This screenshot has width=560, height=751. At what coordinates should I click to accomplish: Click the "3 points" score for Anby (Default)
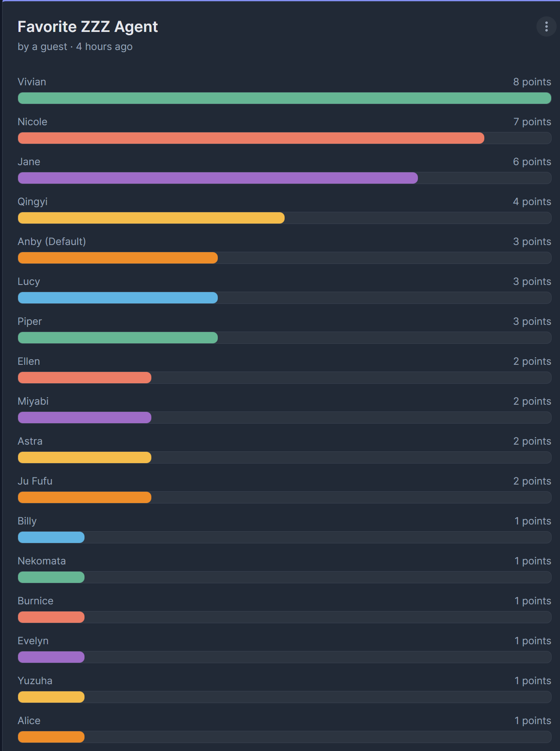(x=532, y=242)
